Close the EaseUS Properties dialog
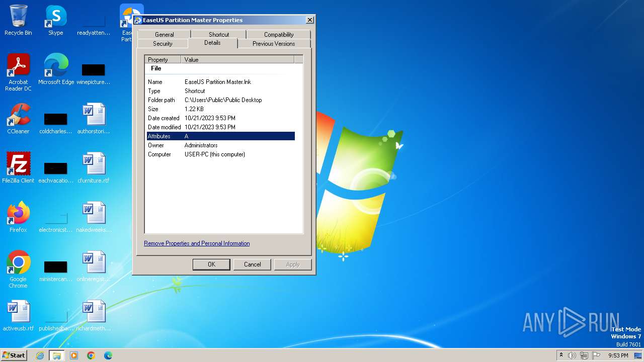This screenshot has width=644, height=362. 310,20
